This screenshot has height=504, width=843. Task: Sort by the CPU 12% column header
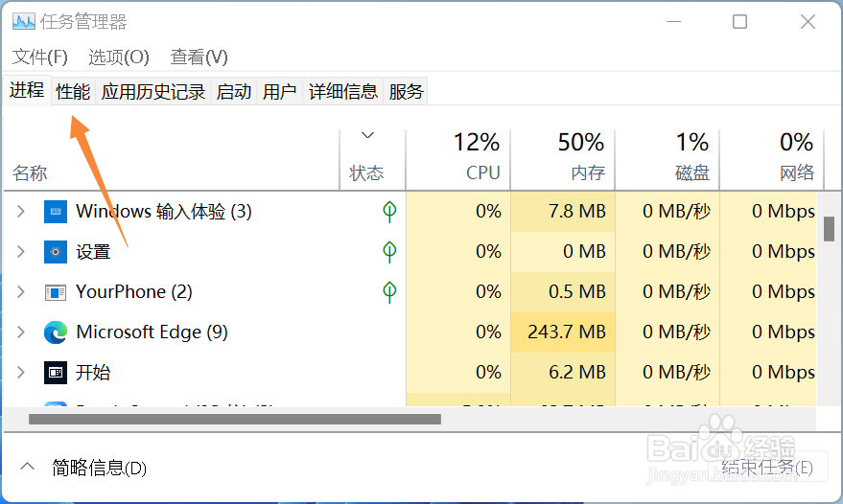458,160
